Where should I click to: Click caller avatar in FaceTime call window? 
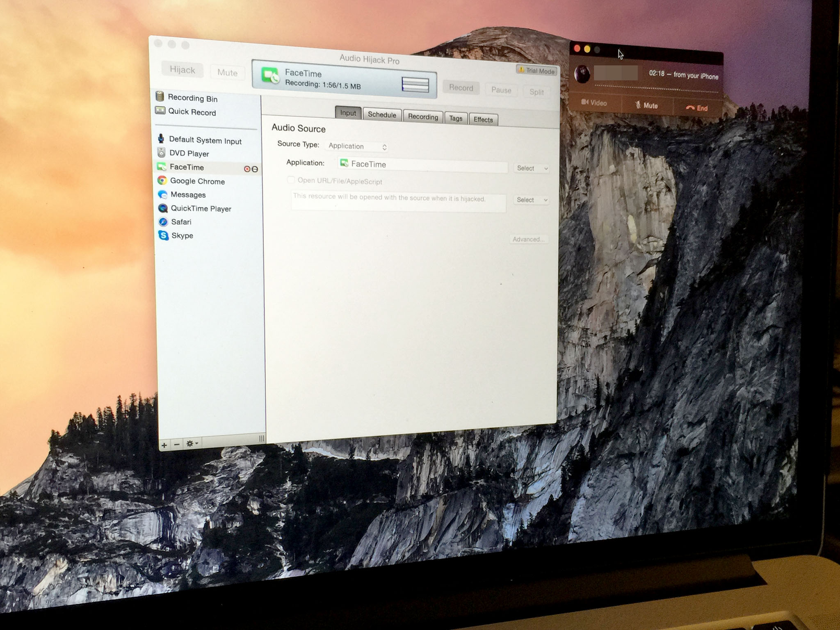point(582,74)
